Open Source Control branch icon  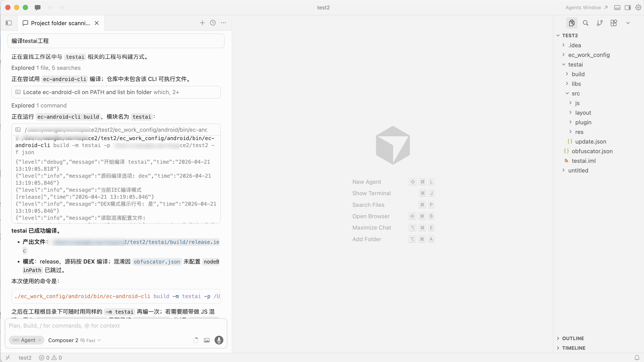tap(600, 23)
